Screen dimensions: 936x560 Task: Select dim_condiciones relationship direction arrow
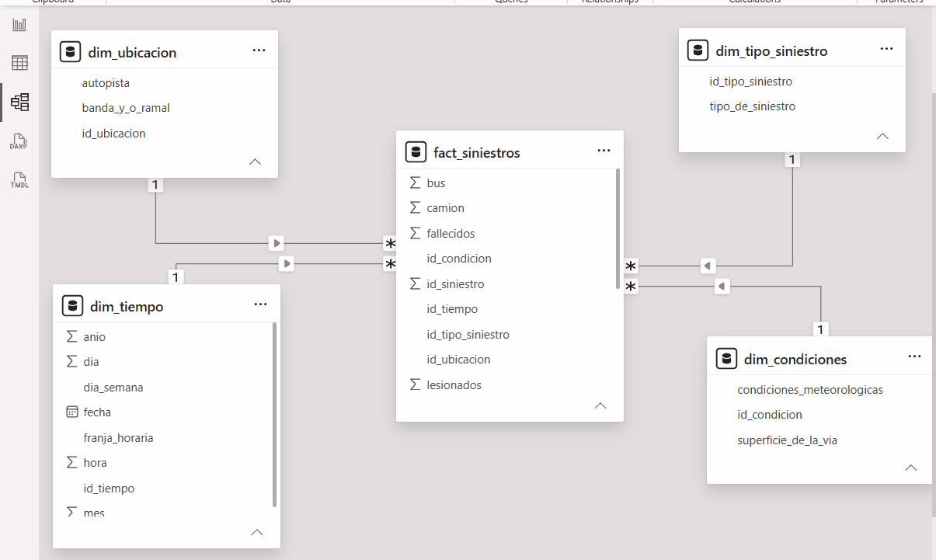pos(722,287)
